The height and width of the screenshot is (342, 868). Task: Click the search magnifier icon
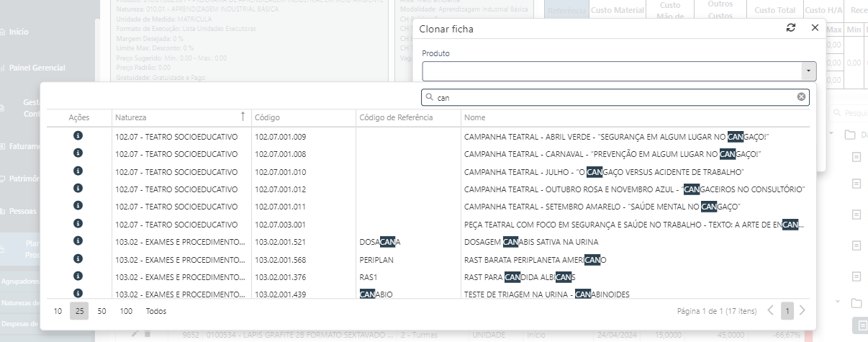coord(430,97)
